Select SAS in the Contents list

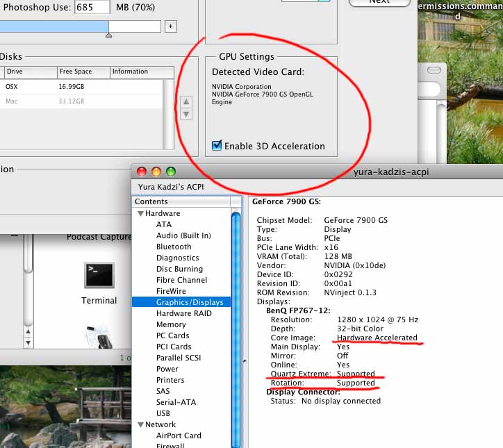pyautogui.click(x=163, y=391)
